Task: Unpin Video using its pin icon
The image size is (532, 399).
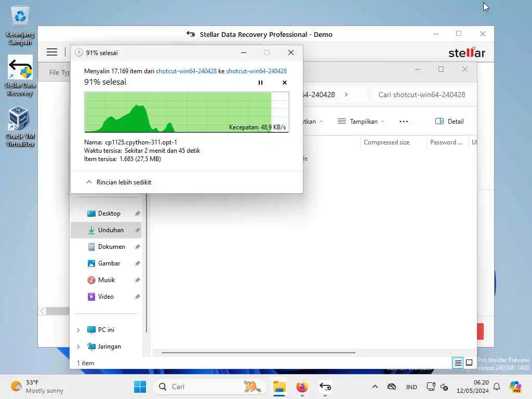Action: pyautogui.click(x=137, y=297)
